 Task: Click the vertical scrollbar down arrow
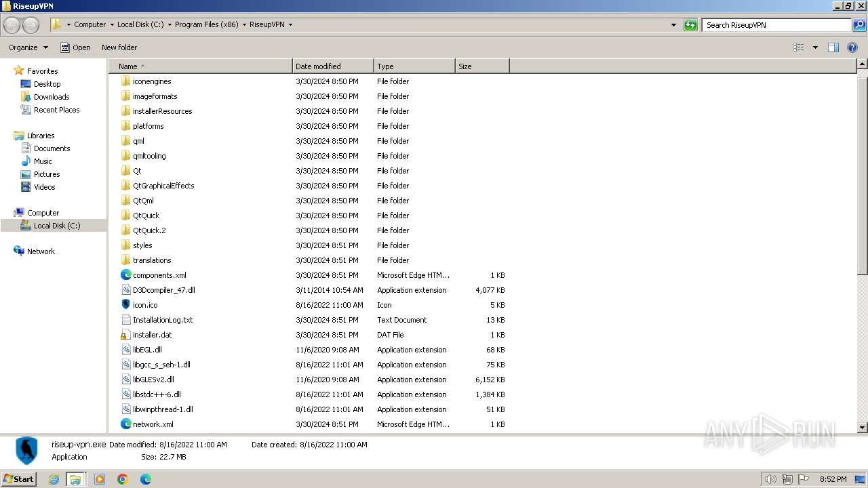(863, 428)
